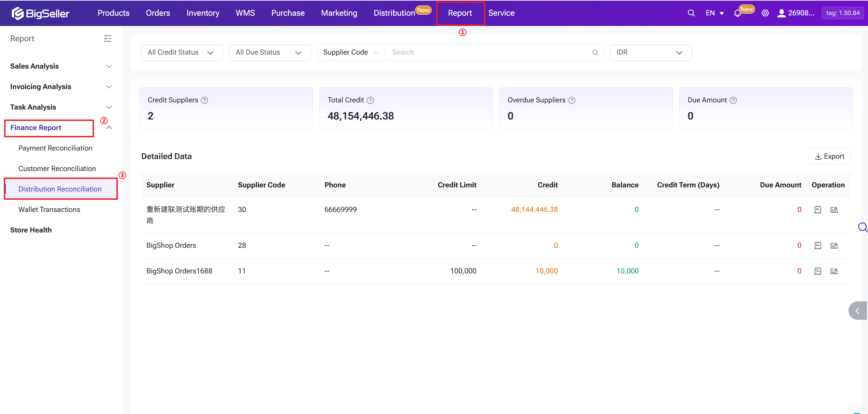
Task: Click into the supplier Search field
Action: [x=488, y=53]
